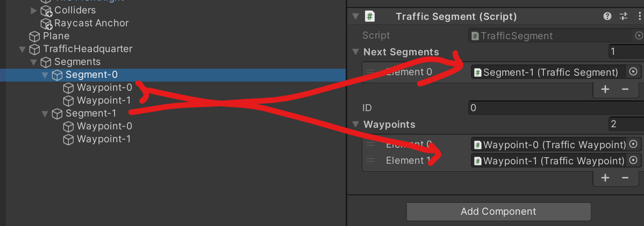Screen dimensions: 644x226
Task: Open object picker for Script field
Action: 639,35
